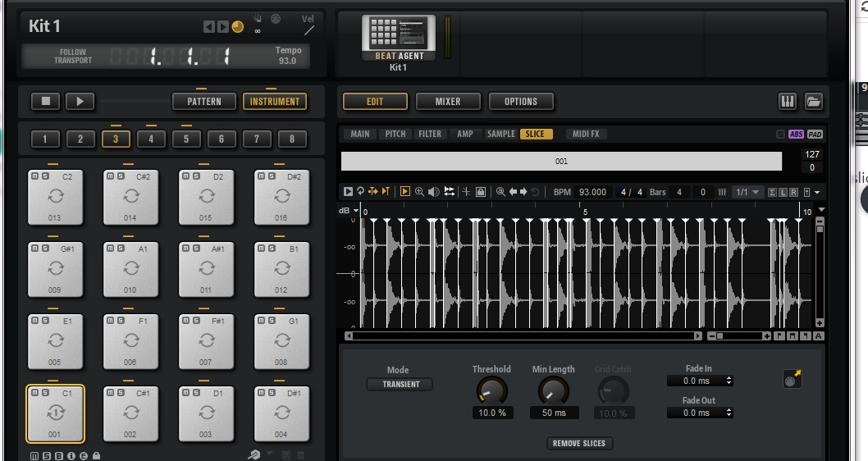
Task: Click the play button in the pattern transport
Action: pyautogui.click(x=80, y=101)
